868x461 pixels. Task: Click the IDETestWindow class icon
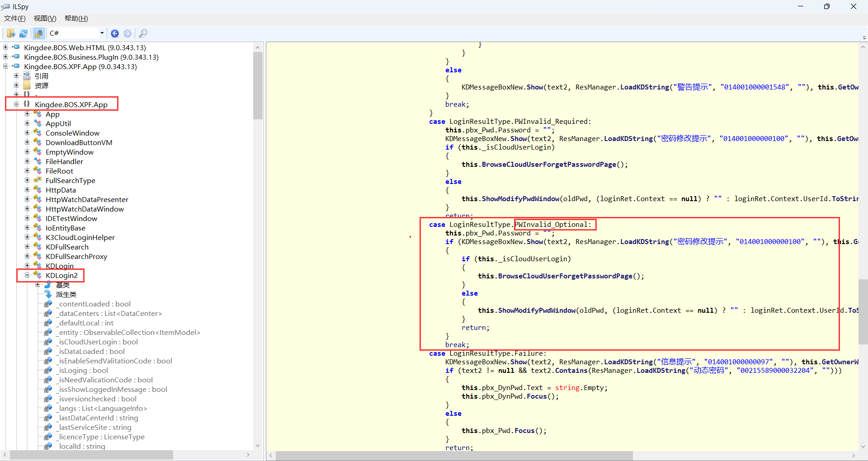pos(38,218)
